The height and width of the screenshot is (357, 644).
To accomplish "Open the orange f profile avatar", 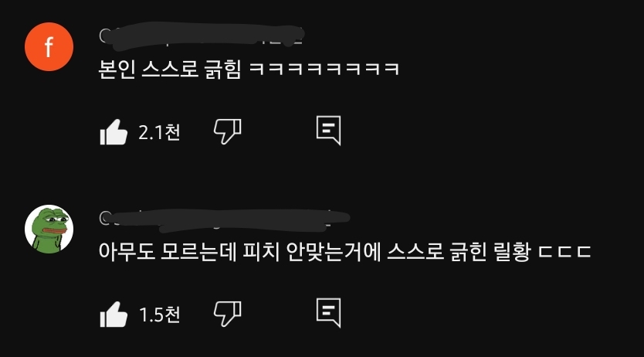I will (49, 47).
